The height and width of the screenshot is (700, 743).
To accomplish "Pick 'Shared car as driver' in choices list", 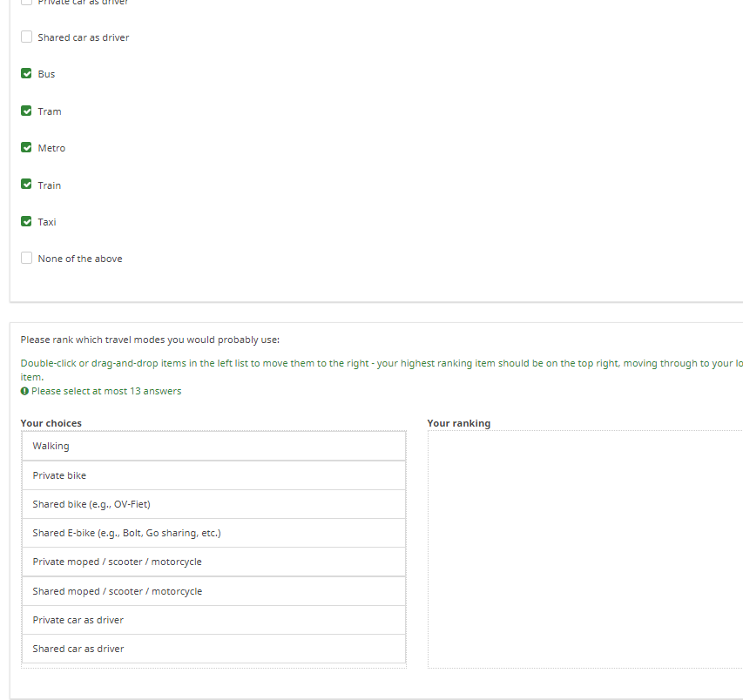I will pyautogui.click(x=213, y=649).
